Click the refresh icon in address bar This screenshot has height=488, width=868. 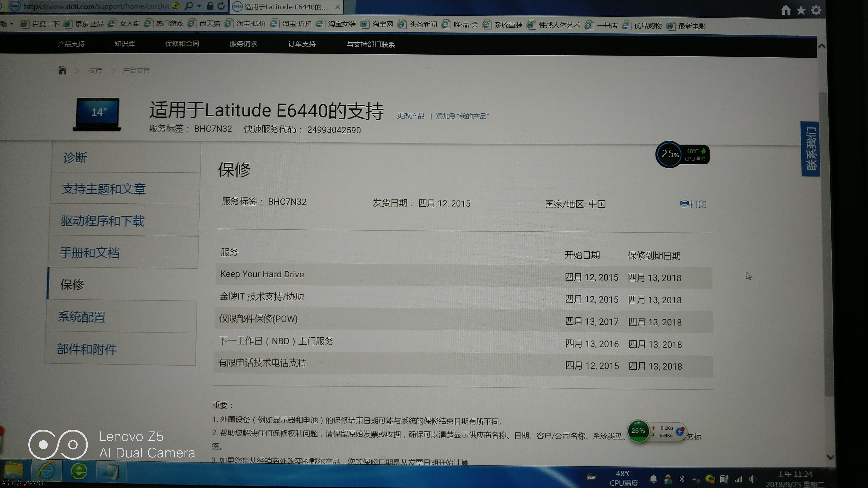point(221,6)
